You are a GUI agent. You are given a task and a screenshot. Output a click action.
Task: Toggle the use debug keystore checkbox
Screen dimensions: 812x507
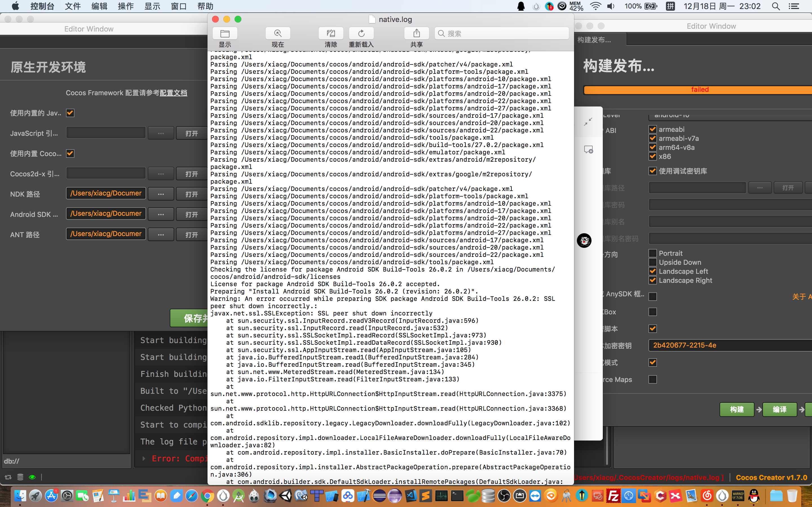pos(652,171)
